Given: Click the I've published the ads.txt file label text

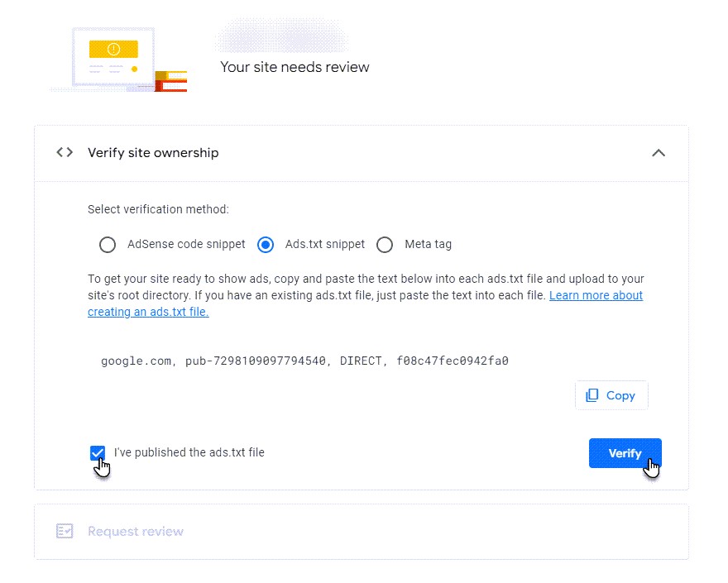Looking at the screenshot, I should pos(189,452).
